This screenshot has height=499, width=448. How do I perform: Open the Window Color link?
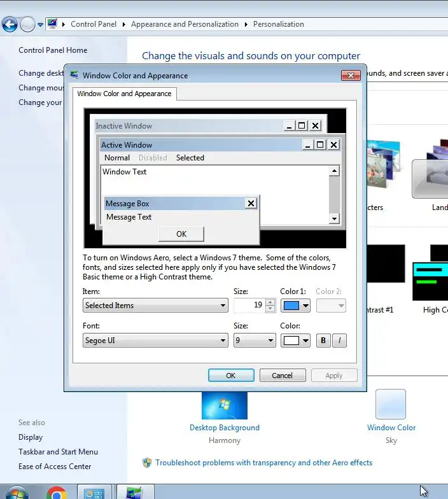click(x=391, y=428)
